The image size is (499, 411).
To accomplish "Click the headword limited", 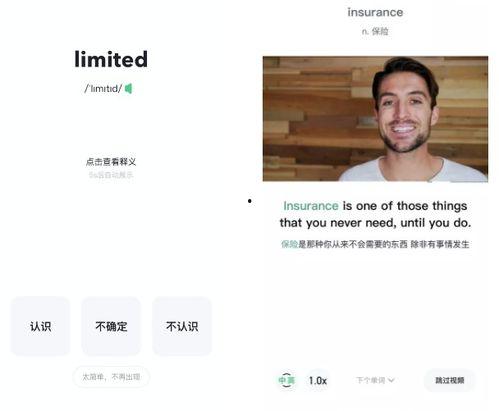I will 111,59.
